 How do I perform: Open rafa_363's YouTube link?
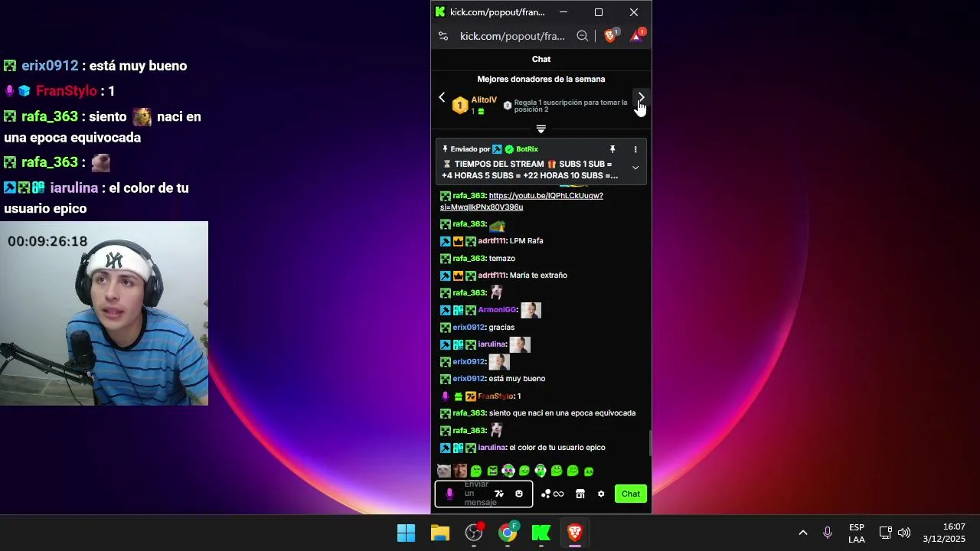521,201
